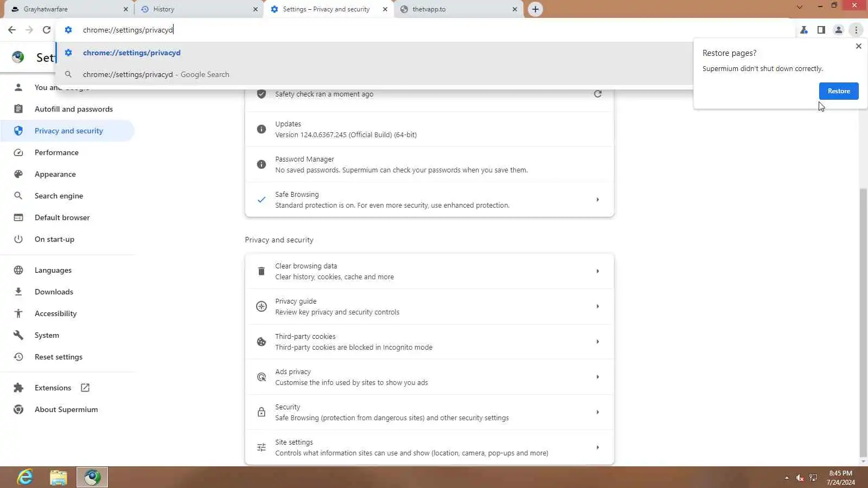Click the network icon in system tray

pos(813,478)
